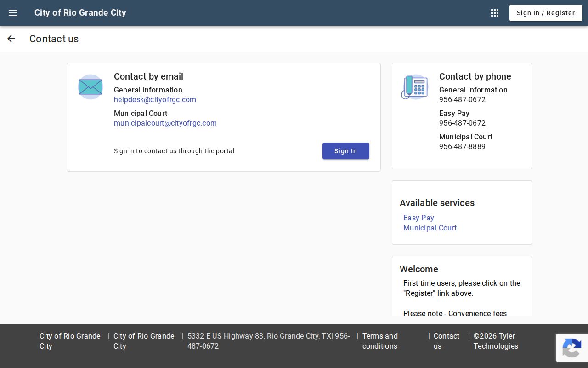Click the Contact us page title
Screen dimensions: 588x368
pos(54,39)
